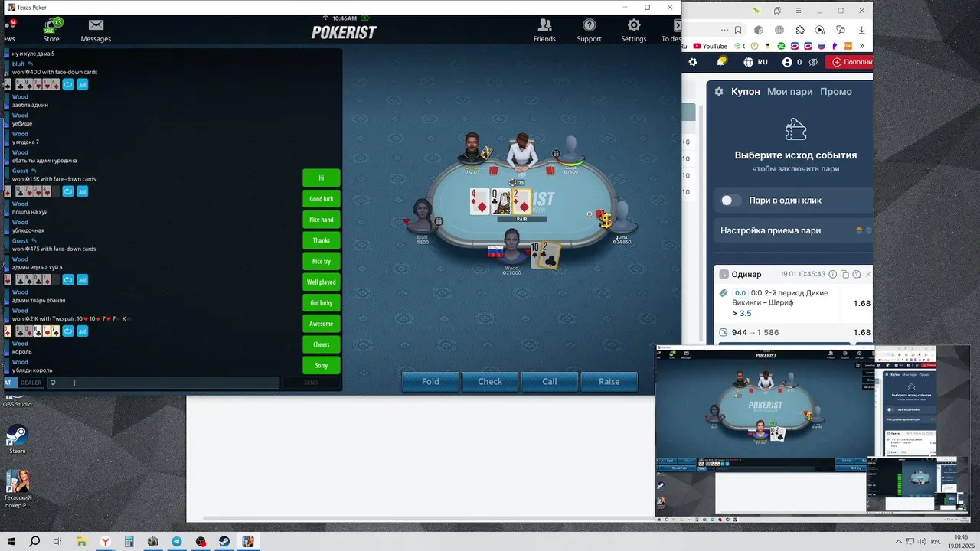Screen dimensions: 980x551
Task: Click the gold dollar chips icon on table
Action: tap(605, 220)
